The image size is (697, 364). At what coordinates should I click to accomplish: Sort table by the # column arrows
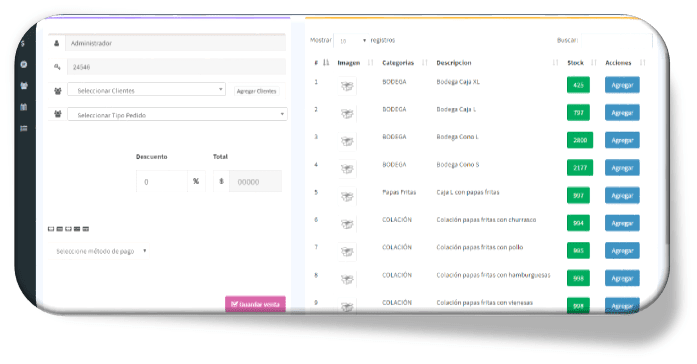coord(326,63)
